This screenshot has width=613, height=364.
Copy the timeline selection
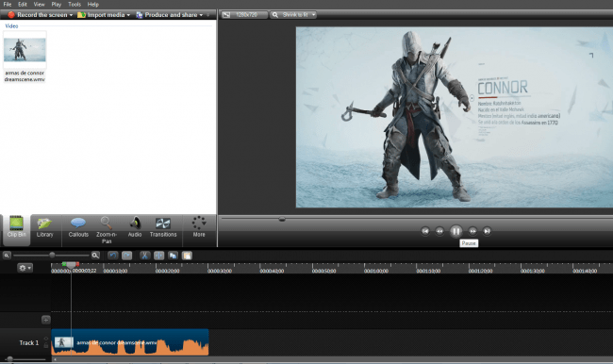click(x=173, y=256)
